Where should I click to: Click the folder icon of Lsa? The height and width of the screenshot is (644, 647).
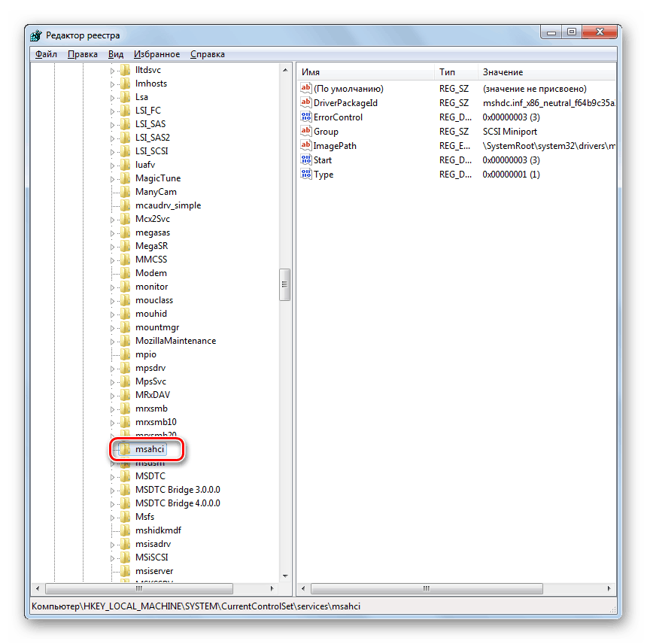[125, 97]
